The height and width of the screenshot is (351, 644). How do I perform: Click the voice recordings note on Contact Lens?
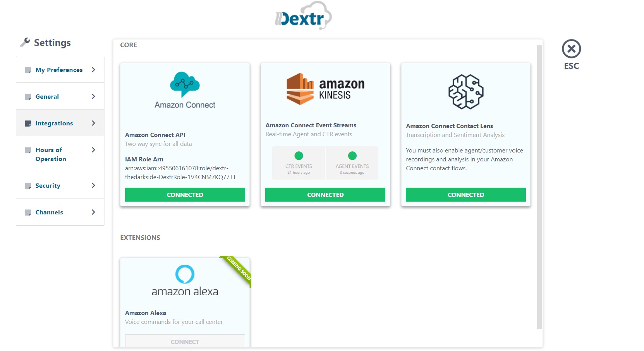[464, 159]
